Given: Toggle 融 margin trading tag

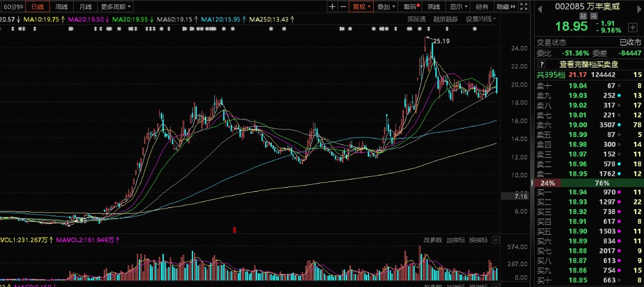Looking at the screenshot, I should (x=583, y=16).
